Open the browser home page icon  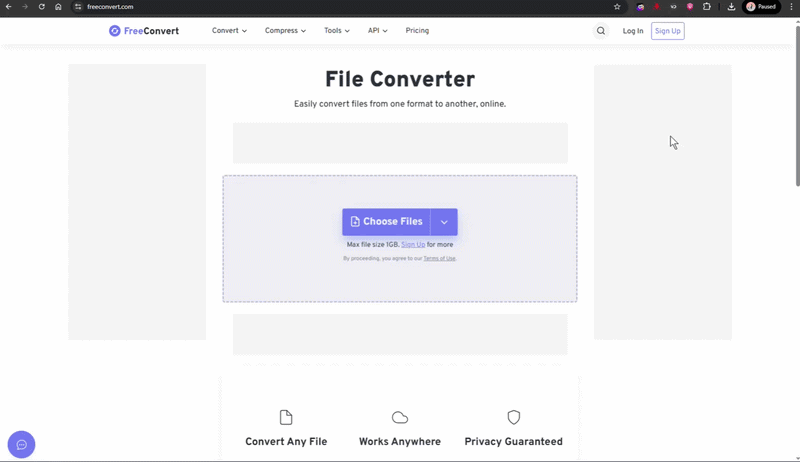(x=58, y=7)
